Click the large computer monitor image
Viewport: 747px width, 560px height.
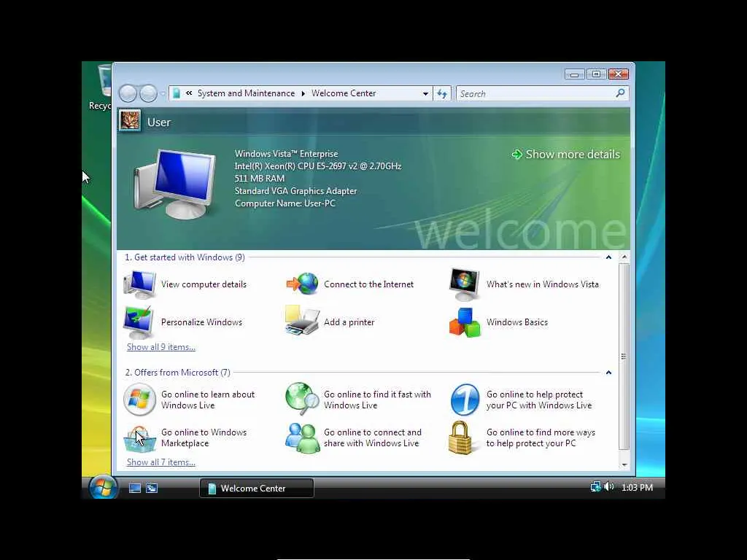[x=175, y=184]
